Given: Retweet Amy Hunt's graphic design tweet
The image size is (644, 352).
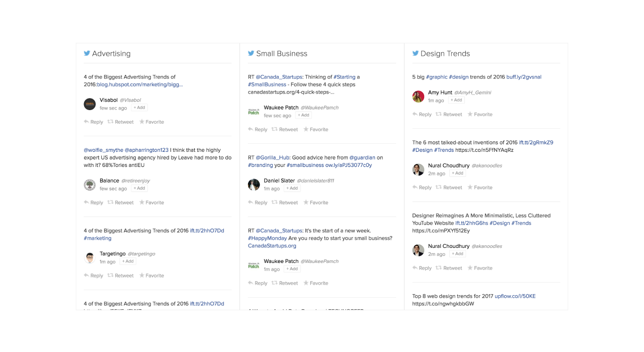Looking at the screenshot, I should pyautogui.click(x=449, y=114).
